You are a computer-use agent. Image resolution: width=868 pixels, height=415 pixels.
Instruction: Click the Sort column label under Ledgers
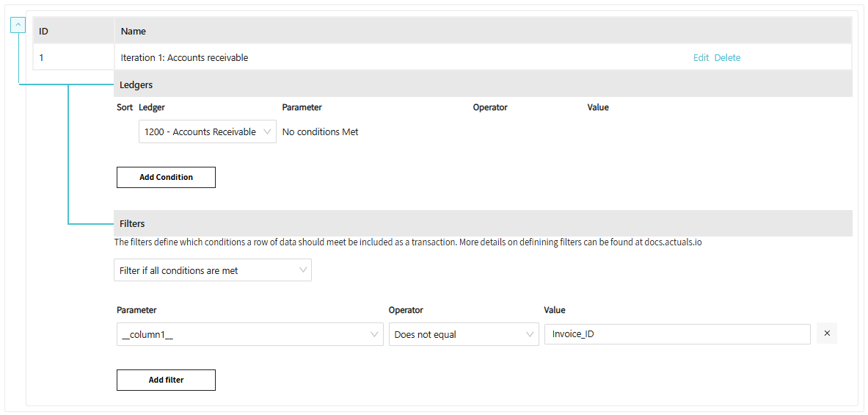[x=125, y=107]
